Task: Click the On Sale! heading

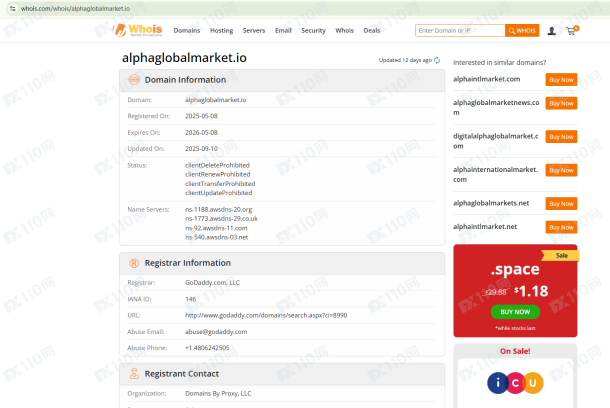Action: (515, 351)
